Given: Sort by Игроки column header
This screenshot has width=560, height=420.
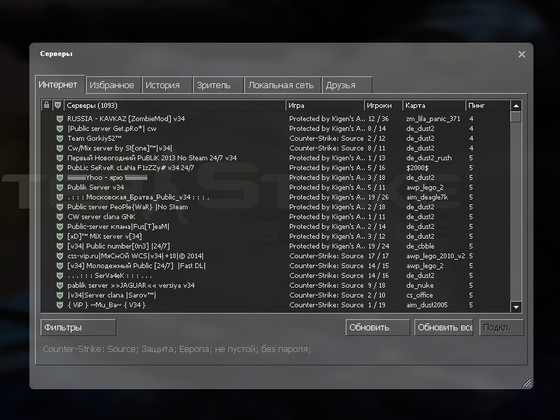Looking at the screenshot, I should point(383,105).
